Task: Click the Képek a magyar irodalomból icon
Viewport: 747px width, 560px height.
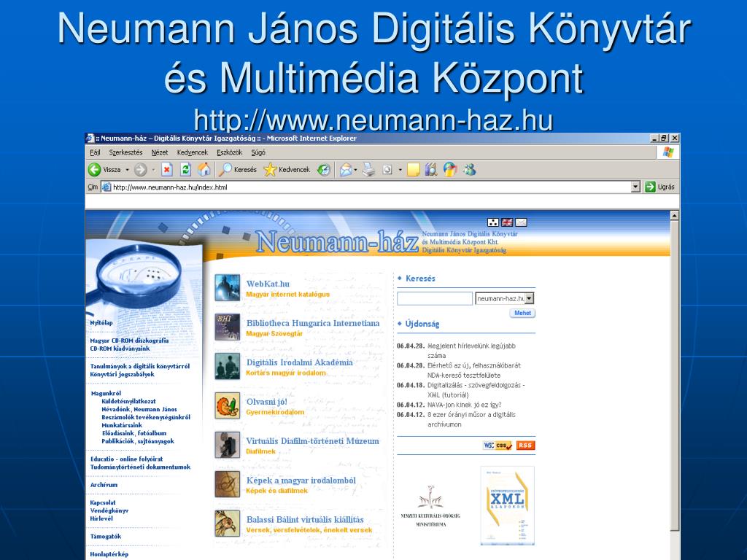Action: 228,484
